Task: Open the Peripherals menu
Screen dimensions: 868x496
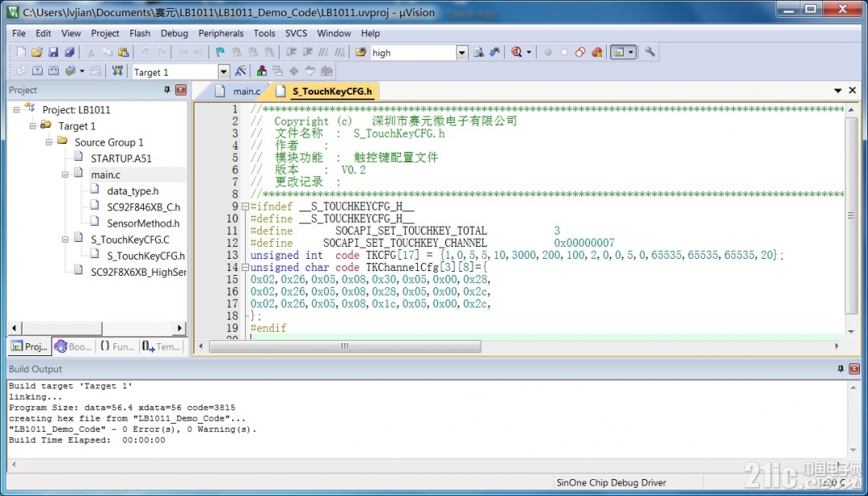Action: pyautogui.click(x=221, y=33)
